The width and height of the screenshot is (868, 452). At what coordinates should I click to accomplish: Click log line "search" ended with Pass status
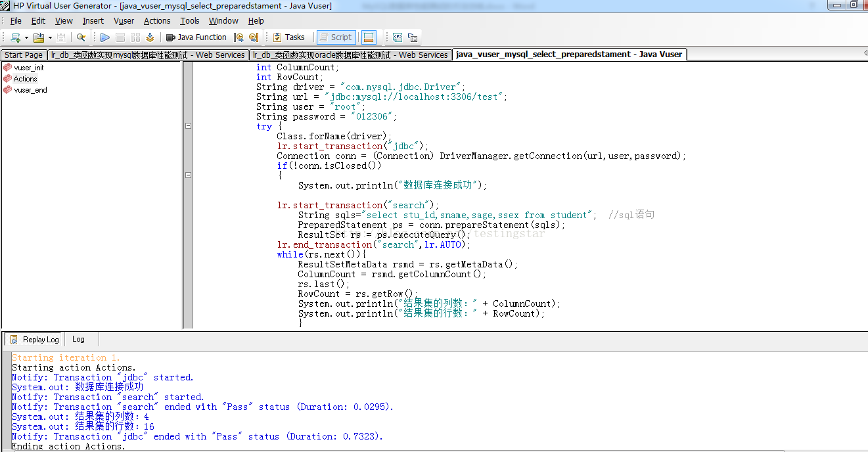click(x=203, y=407)
